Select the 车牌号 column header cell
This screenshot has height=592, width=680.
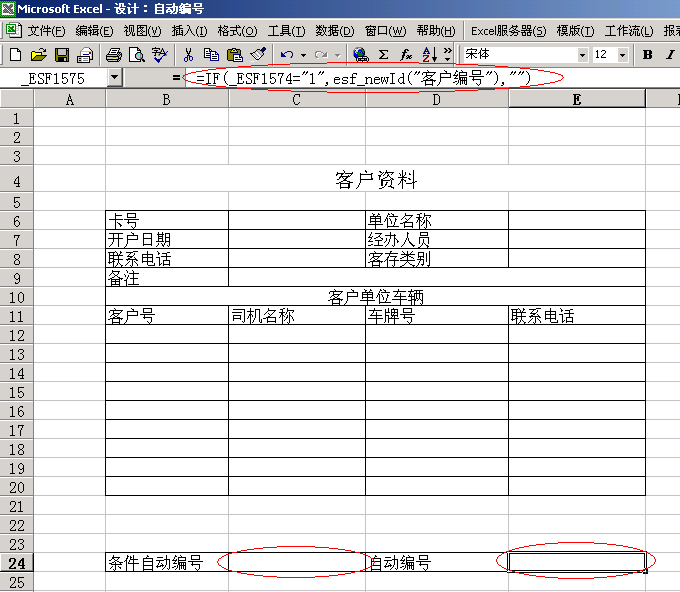[x=437, y=316]
